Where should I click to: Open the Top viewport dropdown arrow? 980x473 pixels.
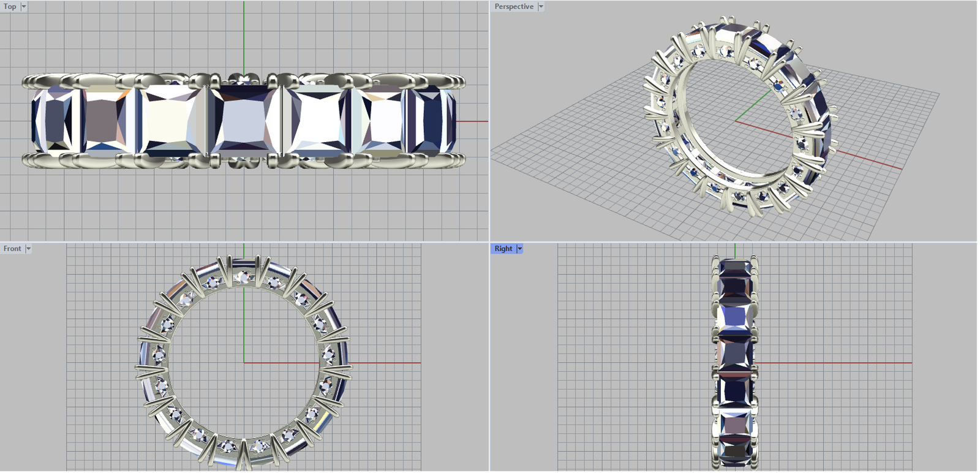(24, 7)
